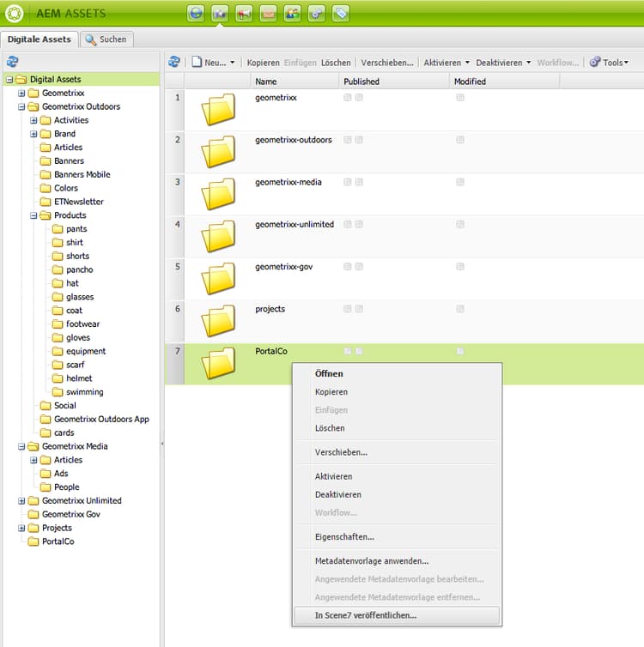644x647 pixels.
Task: Sort by the Published column header
Action: click(x=394, y=82)
